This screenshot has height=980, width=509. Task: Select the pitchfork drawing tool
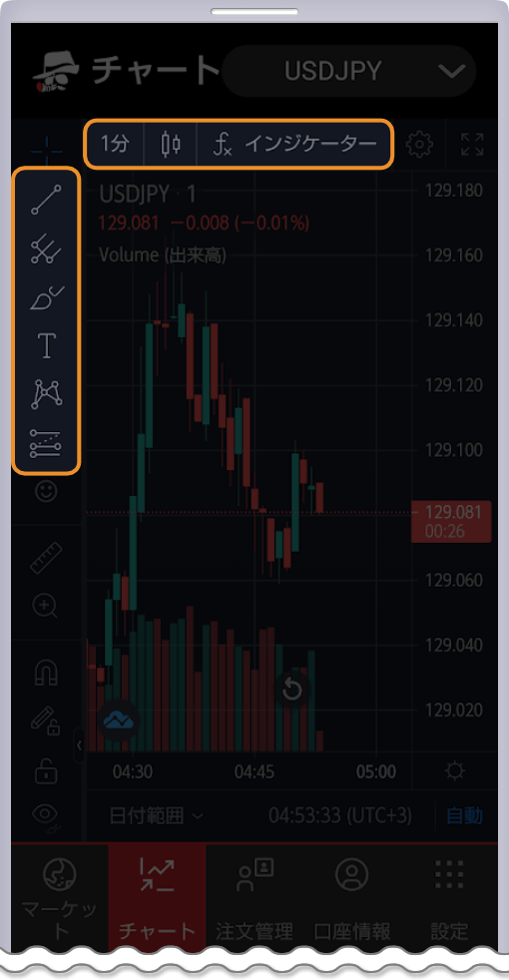(x=46, y=249)
